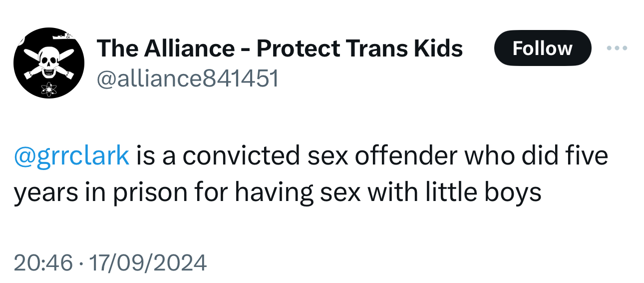Screen dimensions: 644x283
Task: Click the first line of the tweet text
Action: tap(369, 155)
